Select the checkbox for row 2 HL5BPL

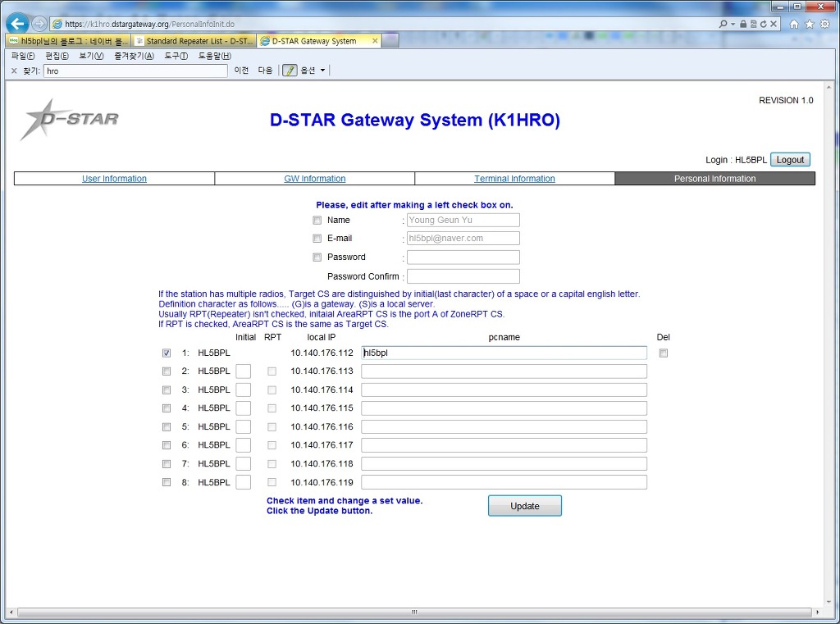[x=167, y=371]
